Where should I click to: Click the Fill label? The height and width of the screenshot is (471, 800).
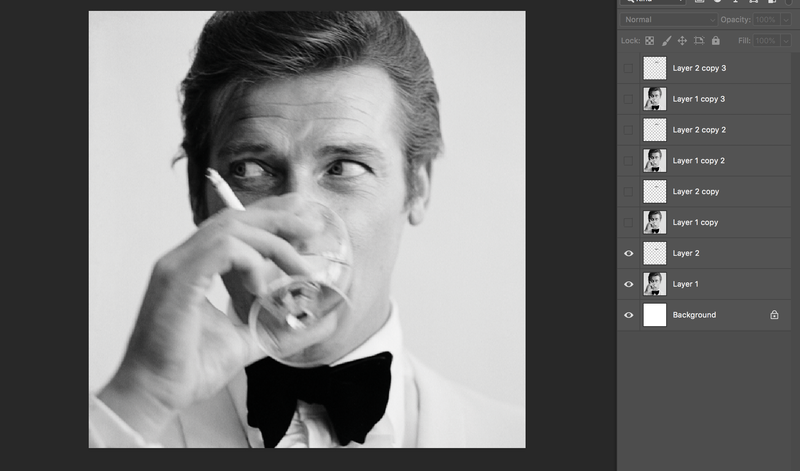744,40
